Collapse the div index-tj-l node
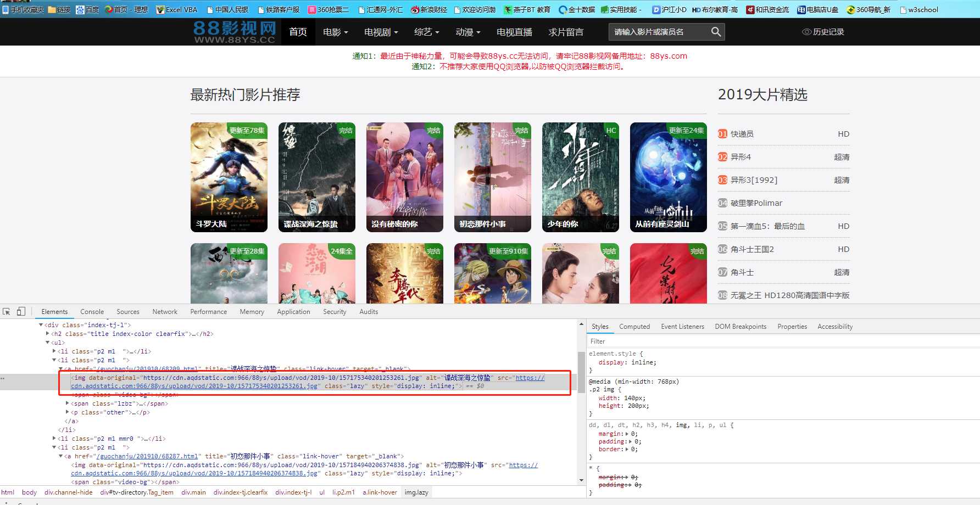This screenshot has height=505, width=980. coord(41,325)
